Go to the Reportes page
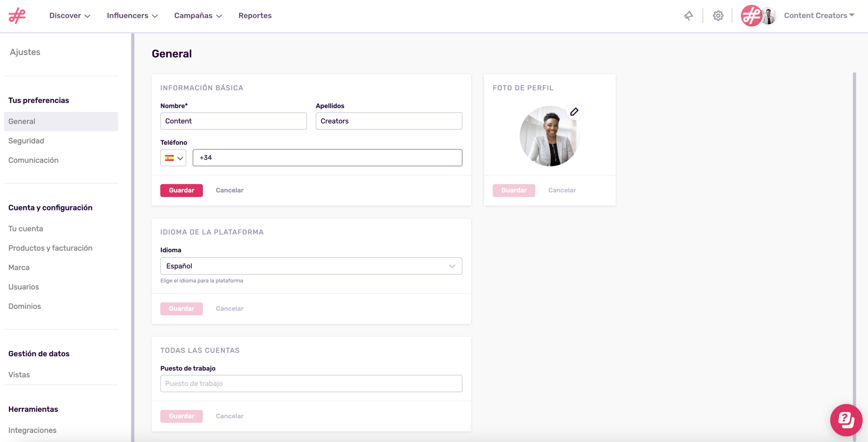868x442 pixels. point(255,16)
